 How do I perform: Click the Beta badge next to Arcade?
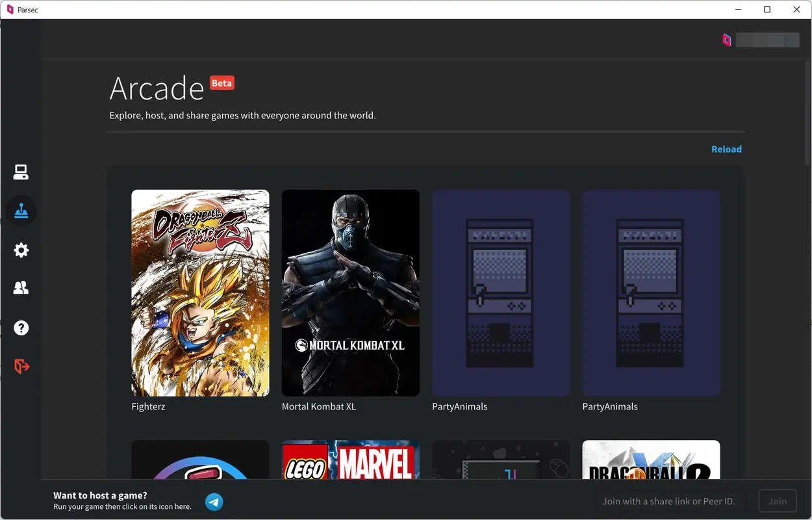tap(222, 83)
